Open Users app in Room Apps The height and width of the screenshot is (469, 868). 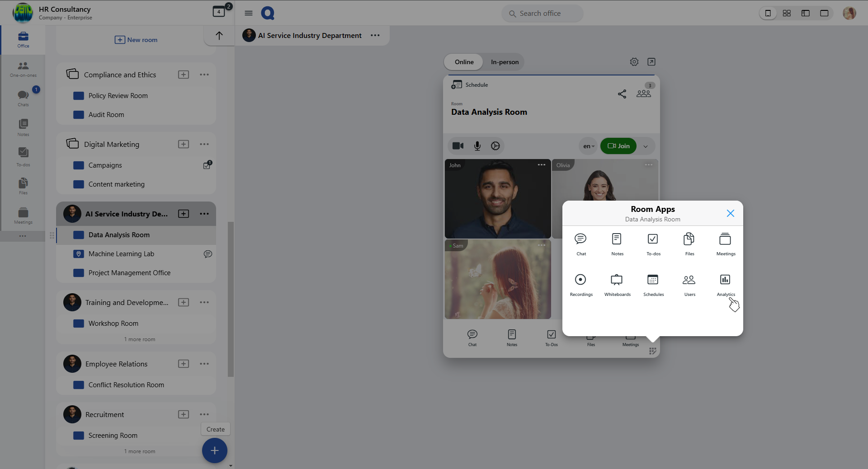(x=689, y=284)
